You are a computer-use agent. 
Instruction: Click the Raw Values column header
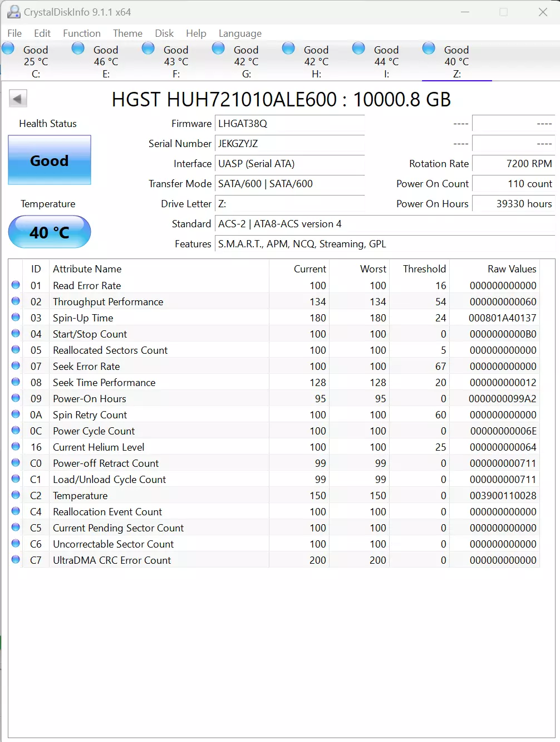512,269
